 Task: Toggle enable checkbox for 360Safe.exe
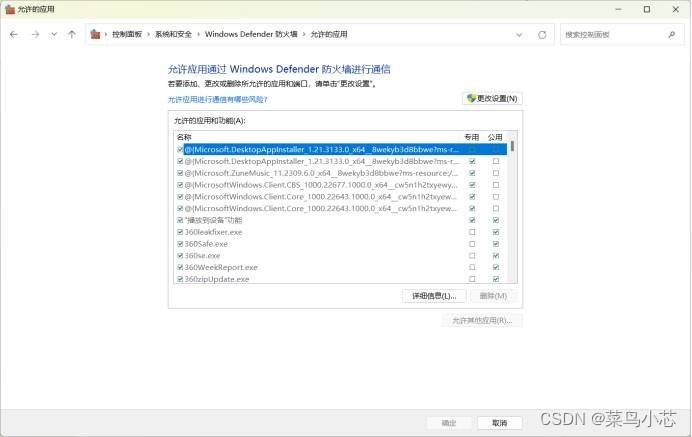[x=180, y=244]
